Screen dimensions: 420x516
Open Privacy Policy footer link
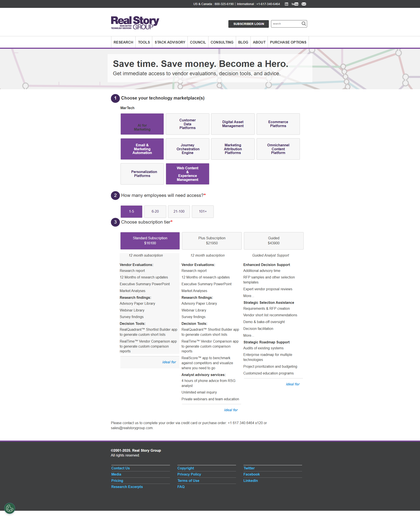pyautogui.click(x=189, y=474)
